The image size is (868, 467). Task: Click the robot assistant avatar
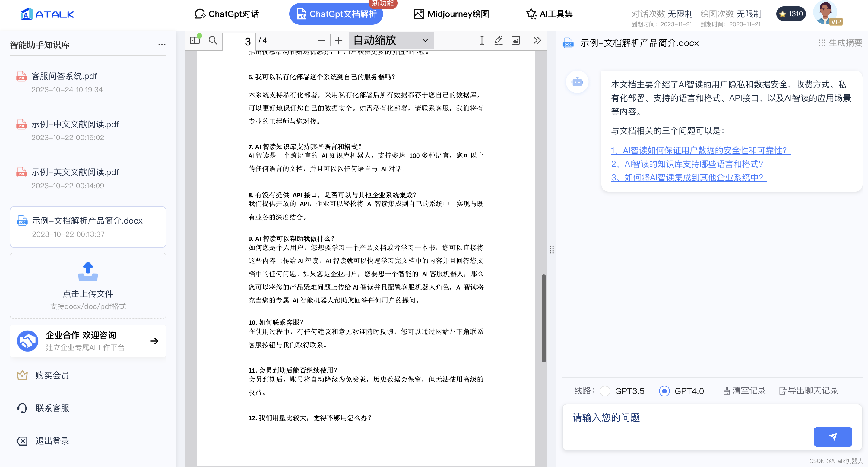point(577,82)
